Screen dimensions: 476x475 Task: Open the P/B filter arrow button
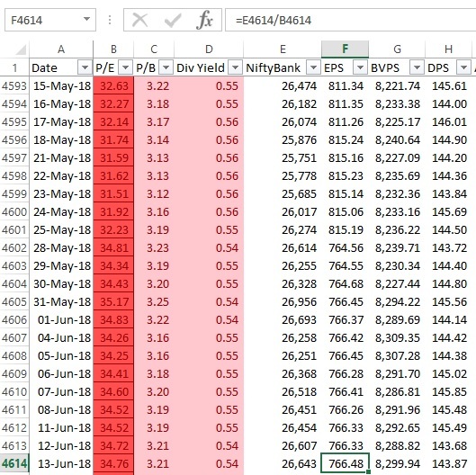(166, 67)
